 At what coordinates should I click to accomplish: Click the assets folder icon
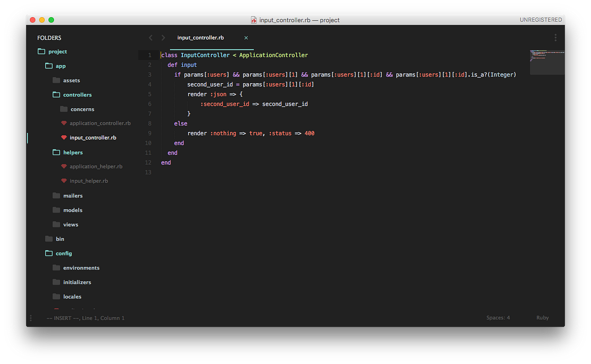[x=56, y=80]
